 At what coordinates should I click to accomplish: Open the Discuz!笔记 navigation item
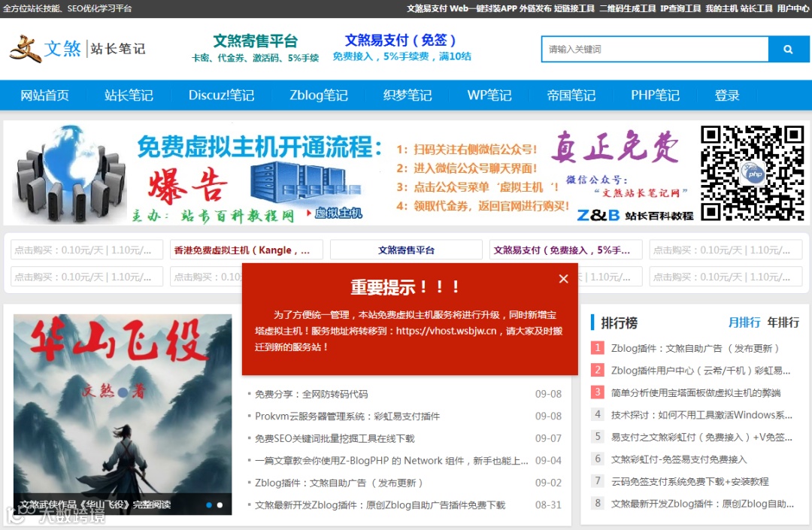pos(221,95)
